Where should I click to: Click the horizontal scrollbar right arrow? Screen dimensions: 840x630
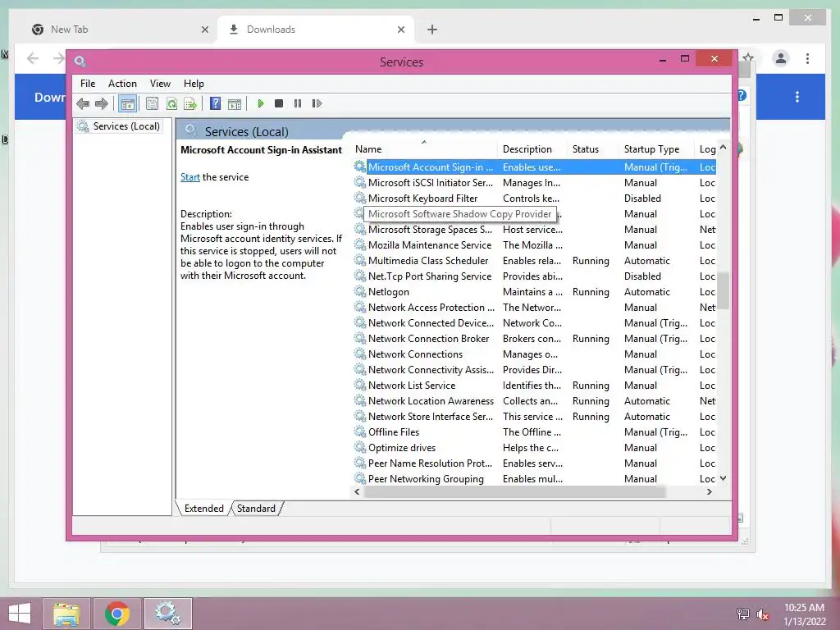click(x=710, y=492)
